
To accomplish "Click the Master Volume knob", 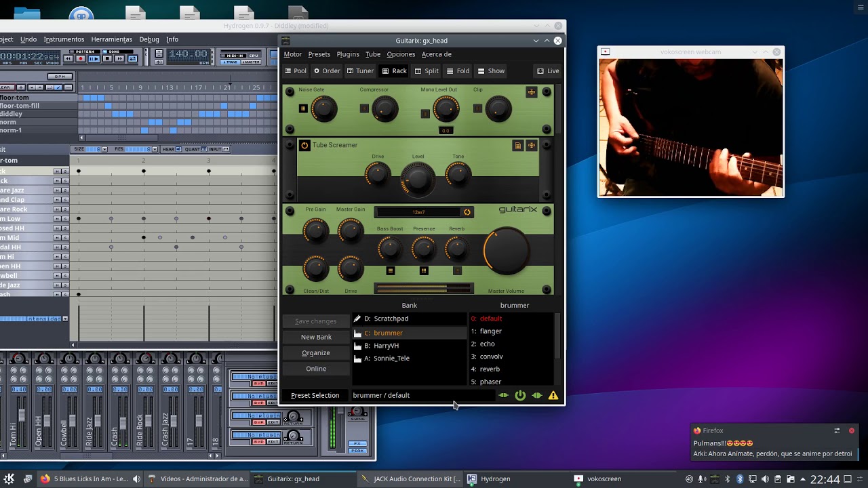I will pyautogui.click(x=507, y=251).
